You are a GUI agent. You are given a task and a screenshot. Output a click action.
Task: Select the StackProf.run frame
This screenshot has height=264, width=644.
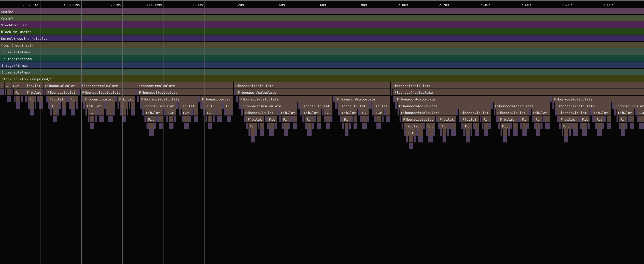tap(322, 25)
